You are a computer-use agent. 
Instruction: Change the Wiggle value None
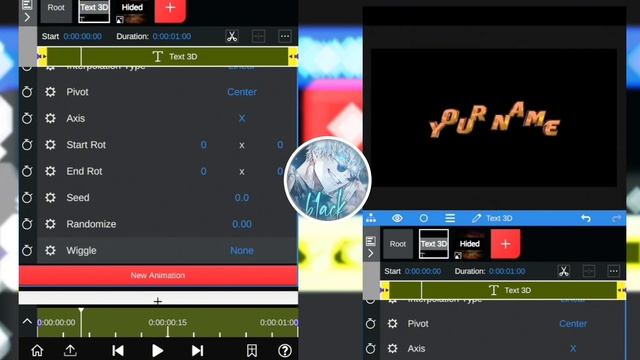242,250
